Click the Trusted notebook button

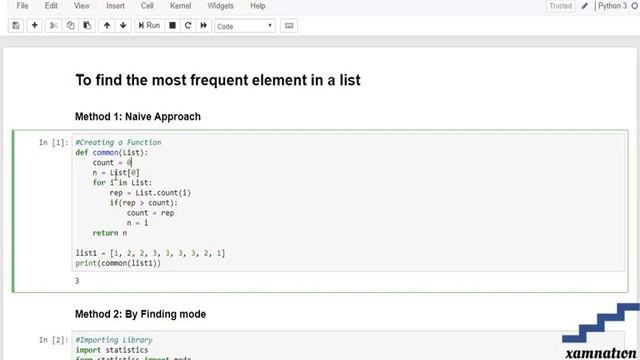point(560,6)
